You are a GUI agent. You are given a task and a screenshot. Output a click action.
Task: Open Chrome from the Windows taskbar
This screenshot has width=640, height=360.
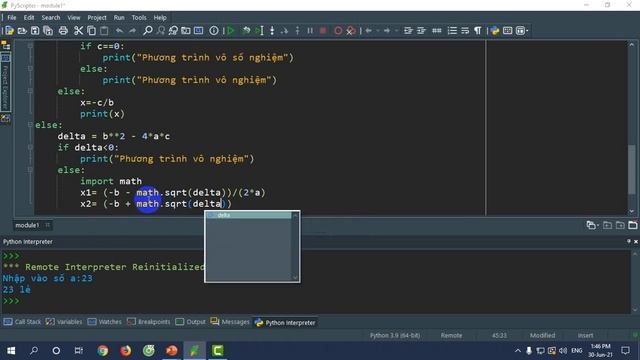point(102,351)
